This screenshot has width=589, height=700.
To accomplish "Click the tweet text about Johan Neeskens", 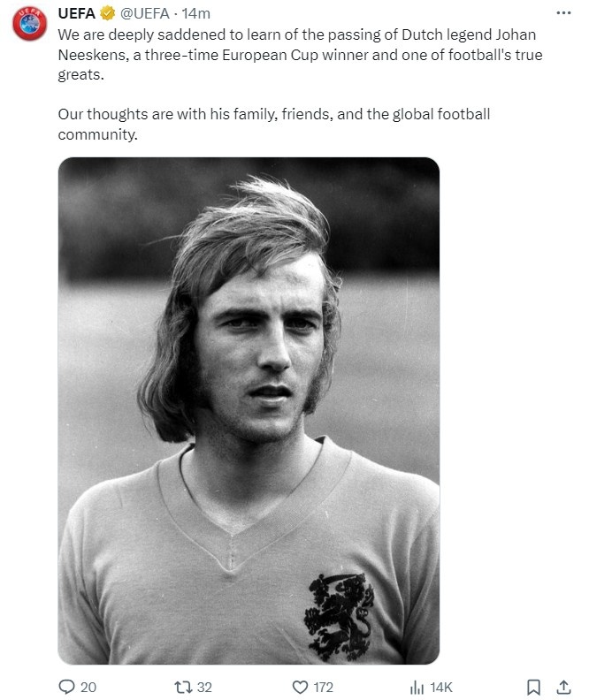I will click(x=300, y=55).
